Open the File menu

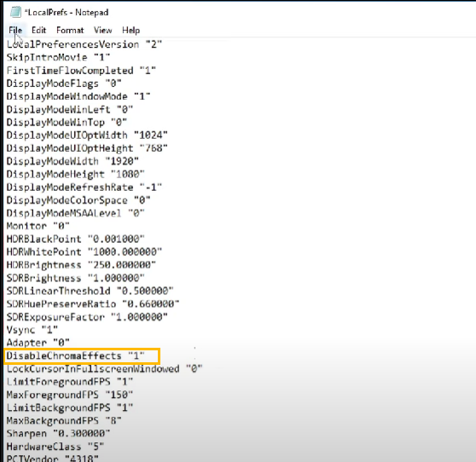pos(15,31)
